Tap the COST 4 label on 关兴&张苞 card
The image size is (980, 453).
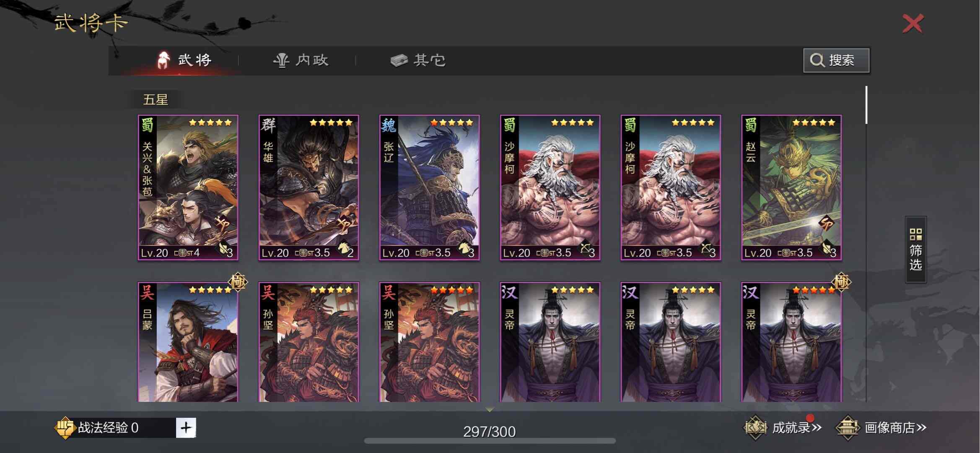pos(187,253)
